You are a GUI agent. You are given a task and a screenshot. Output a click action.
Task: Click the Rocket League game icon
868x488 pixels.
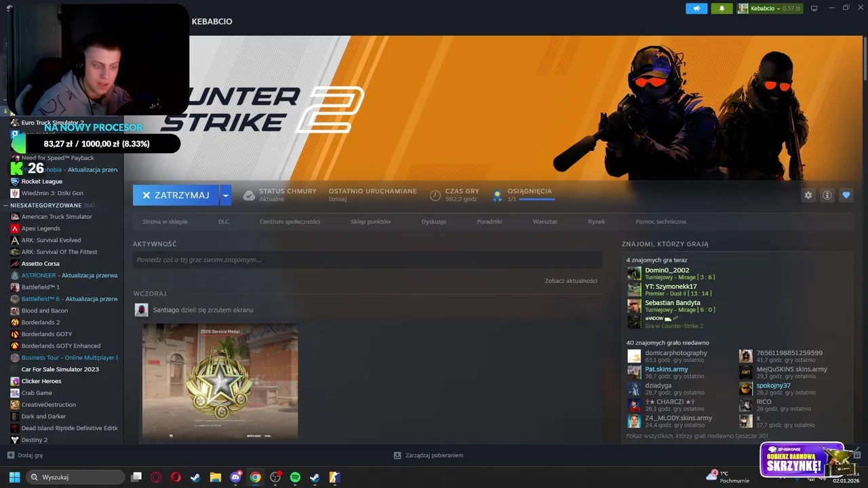coord(15,182)
